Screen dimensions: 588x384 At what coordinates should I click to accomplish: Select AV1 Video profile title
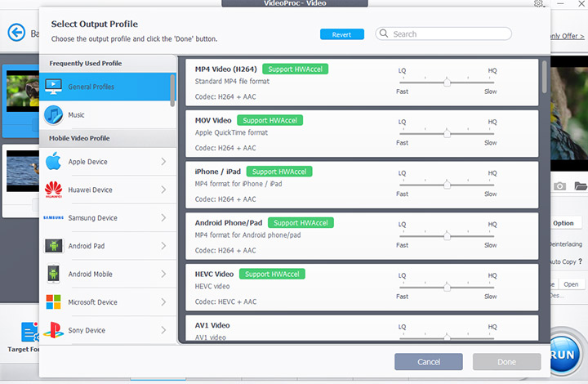point(212,325)
